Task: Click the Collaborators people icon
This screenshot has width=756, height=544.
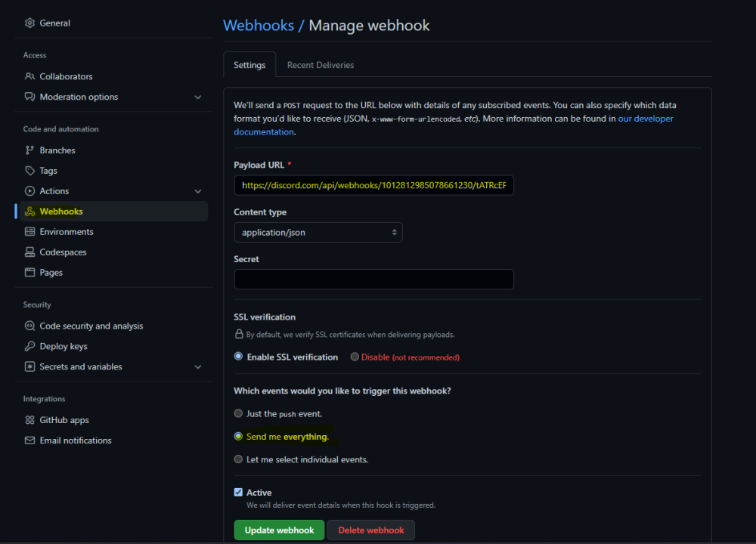Action: tap(30, 76)
